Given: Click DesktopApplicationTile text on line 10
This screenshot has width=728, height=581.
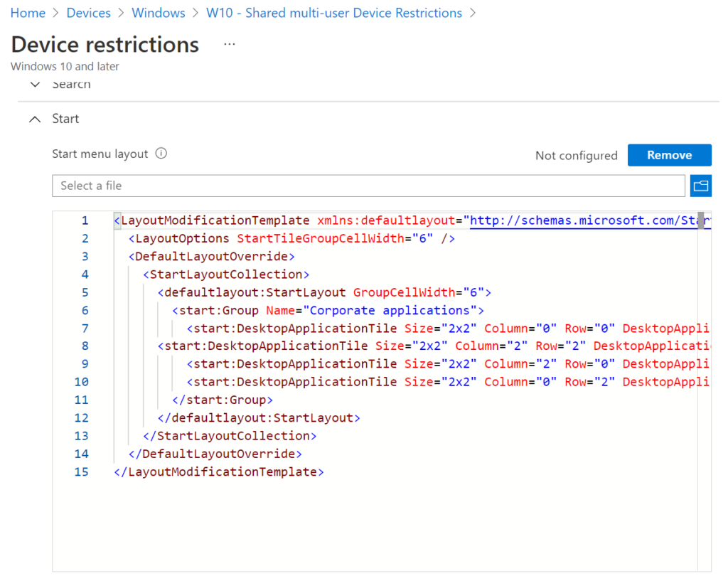Looking at the screenshot, I should pos(317,382).
